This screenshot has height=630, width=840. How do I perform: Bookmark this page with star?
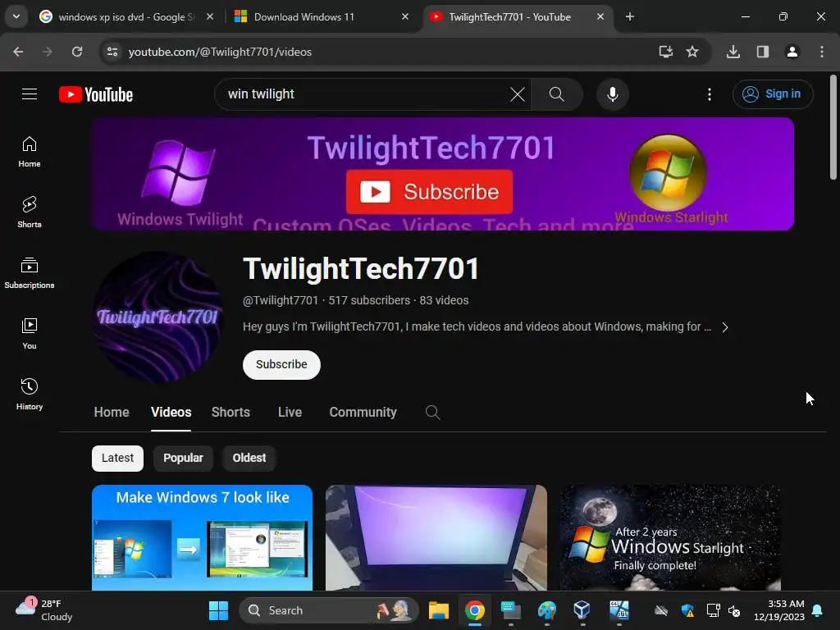(692, 52)
